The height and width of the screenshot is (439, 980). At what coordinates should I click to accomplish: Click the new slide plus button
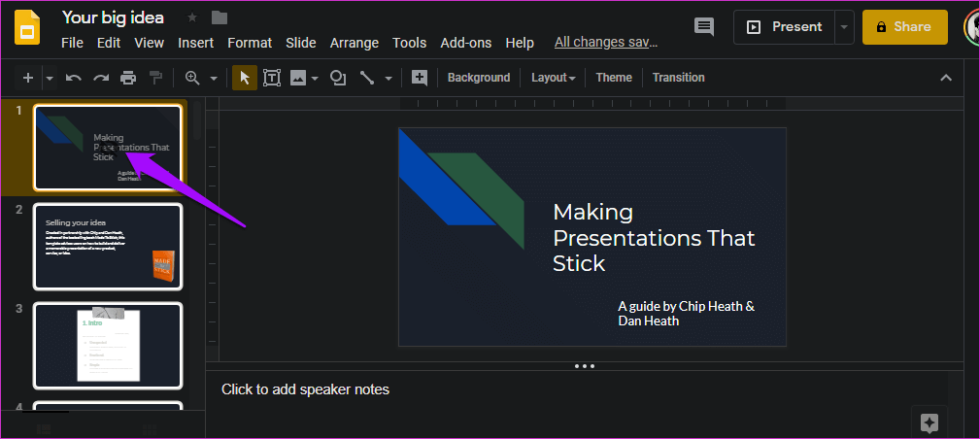pyautogui.click(x=27, y=78)
